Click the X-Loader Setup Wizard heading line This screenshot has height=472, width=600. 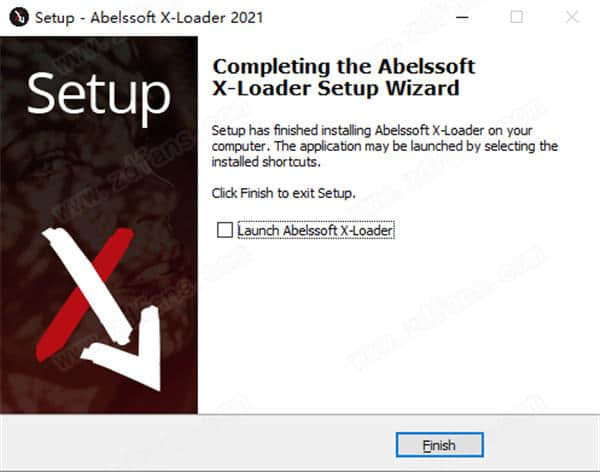point(336,88)
